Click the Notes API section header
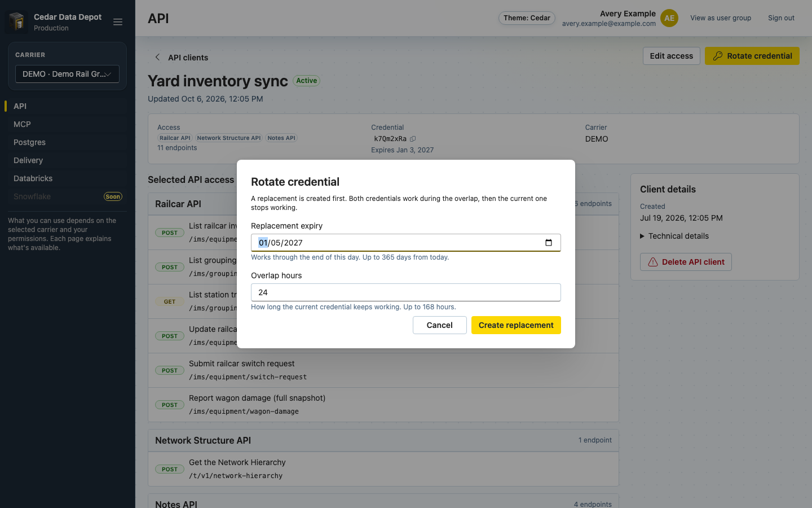 click(383, 501)
